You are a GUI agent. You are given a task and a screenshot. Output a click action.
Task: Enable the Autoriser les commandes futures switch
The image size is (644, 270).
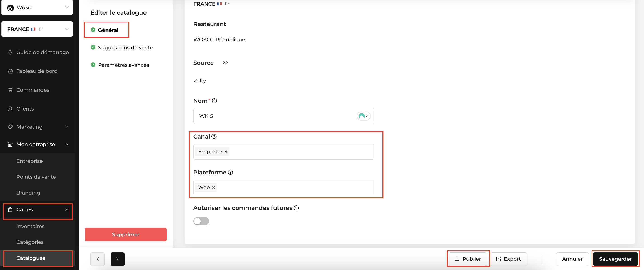201,221
